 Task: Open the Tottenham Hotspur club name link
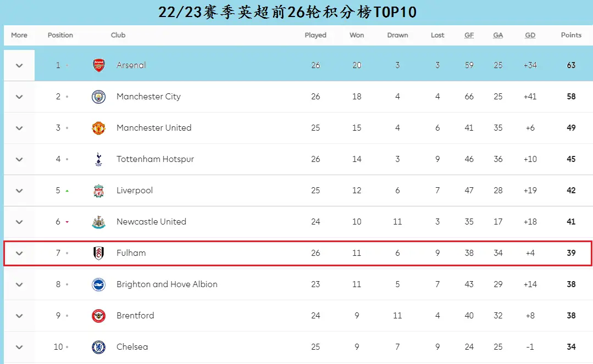155,159
